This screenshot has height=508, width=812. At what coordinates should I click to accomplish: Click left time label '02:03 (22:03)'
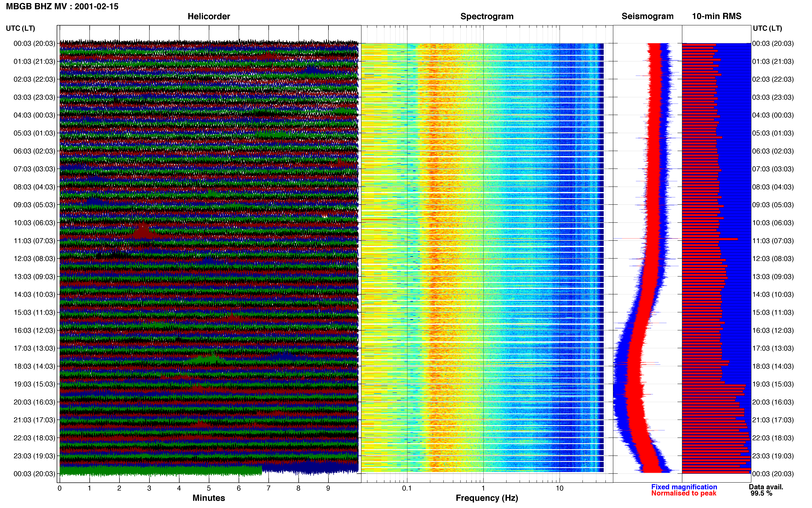[x=34, y=79]
